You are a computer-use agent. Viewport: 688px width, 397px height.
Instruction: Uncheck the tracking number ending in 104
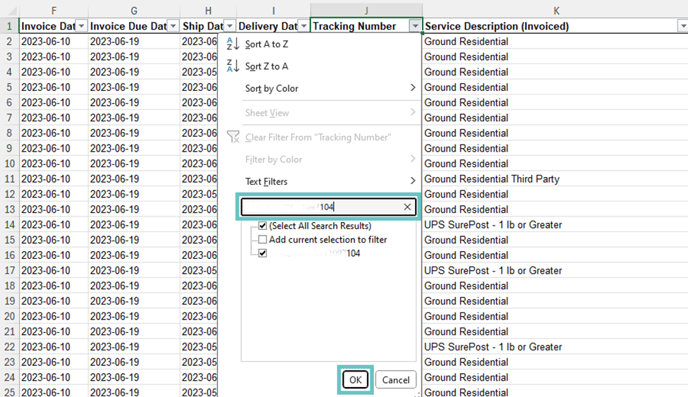pyautogui.click(x=262, y=253)
